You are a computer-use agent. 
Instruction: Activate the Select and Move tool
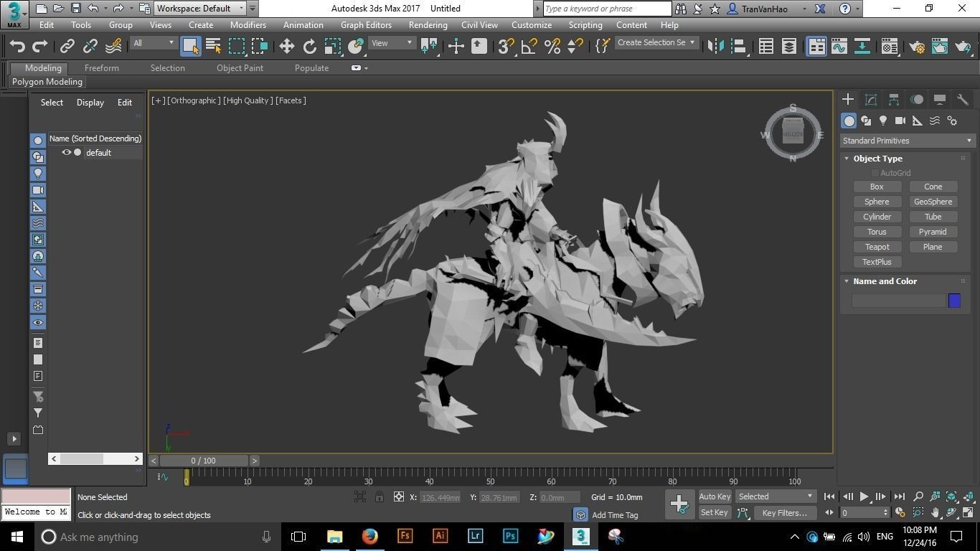286,46
